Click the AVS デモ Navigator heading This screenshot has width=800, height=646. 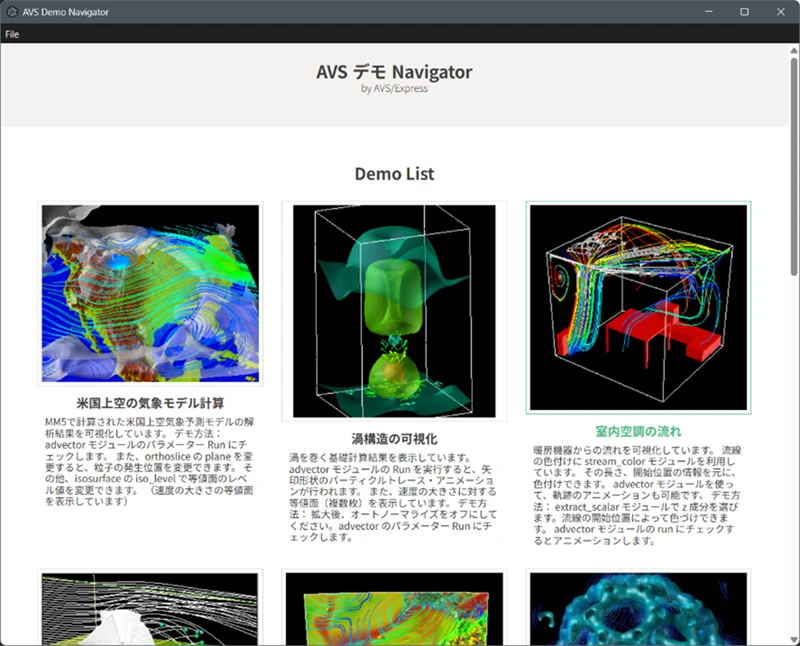[x=394, y=71]
